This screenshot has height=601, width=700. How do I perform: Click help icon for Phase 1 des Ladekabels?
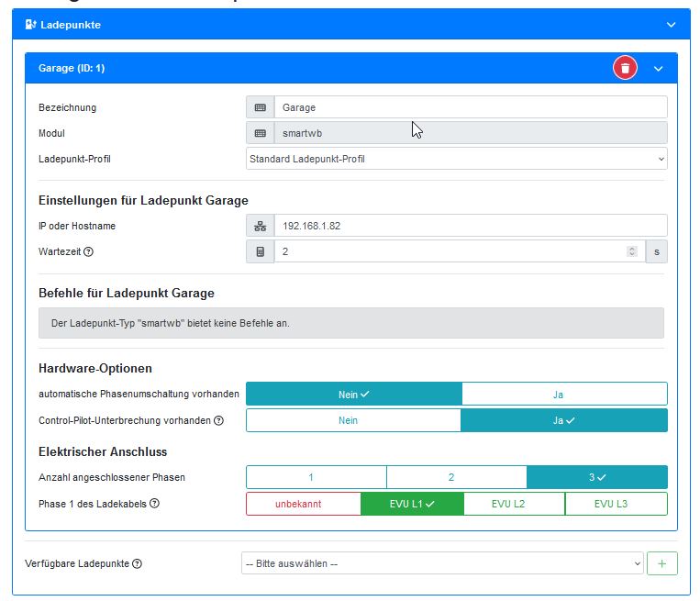(155, 504)
